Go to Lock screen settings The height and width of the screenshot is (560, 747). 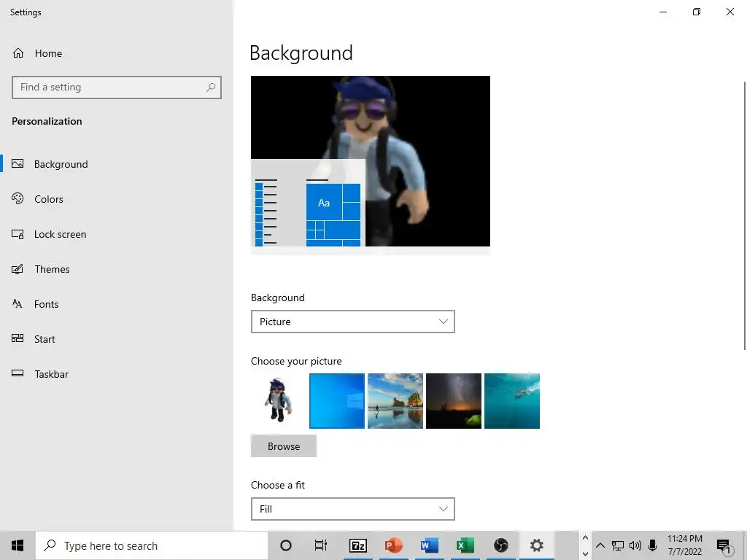pos(116,234)
